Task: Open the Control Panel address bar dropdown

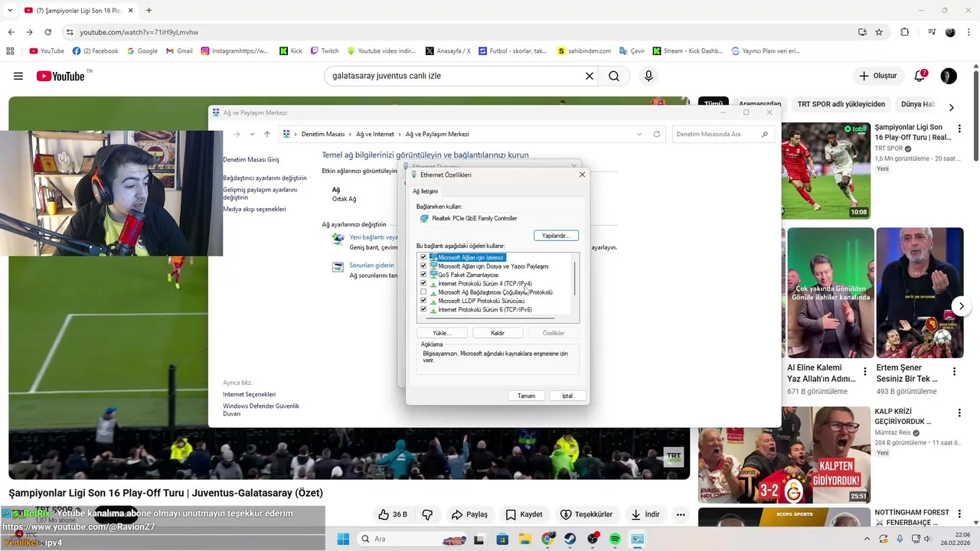Action: 640,134
